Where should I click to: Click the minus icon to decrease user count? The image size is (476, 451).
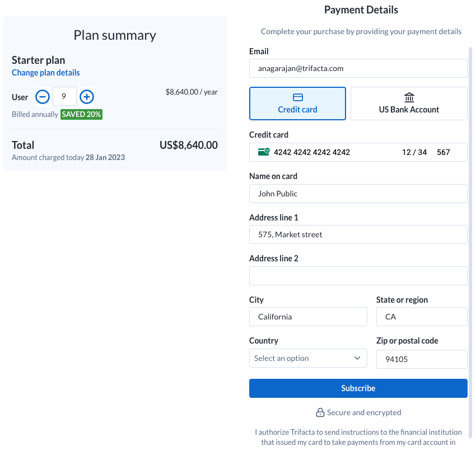(42, 97)
